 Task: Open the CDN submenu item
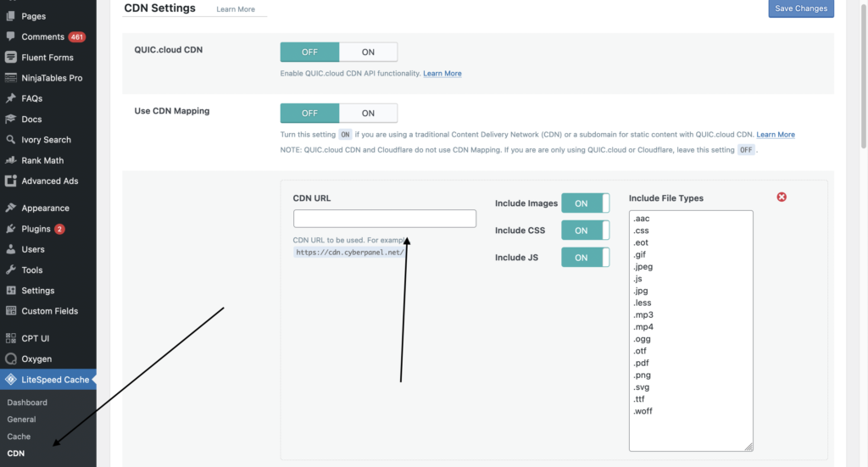click(x=16, y=453)
